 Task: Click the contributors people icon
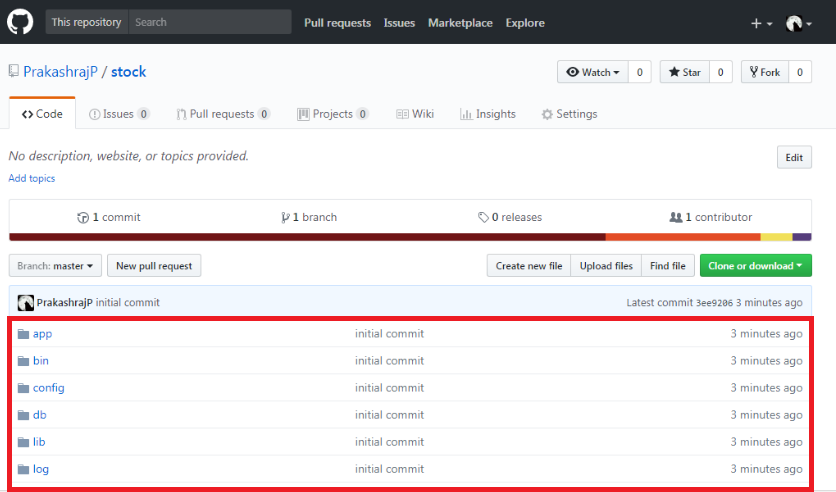[676, 218]
